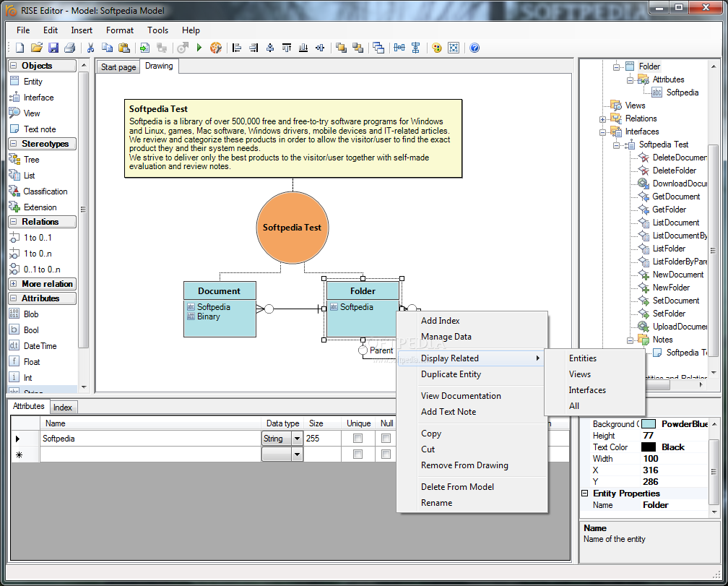Open the orange wrench tools icon
Viewport: 728px width, 586px height.
pyautogui.click(x=216, y=48)
